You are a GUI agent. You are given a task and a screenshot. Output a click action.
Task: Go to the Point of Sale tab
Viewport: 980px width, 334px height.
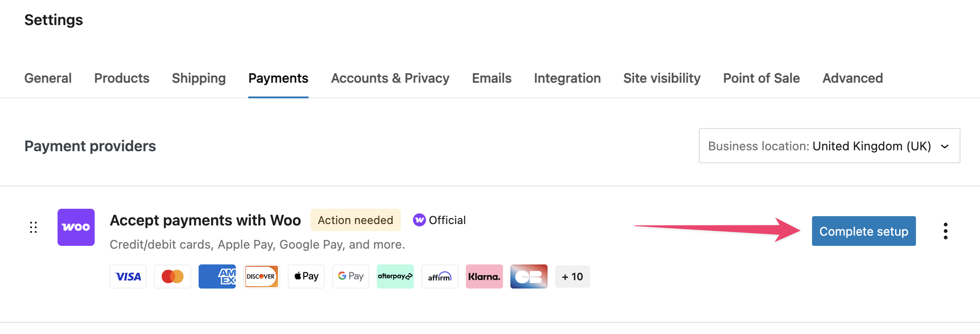[761, 78]
